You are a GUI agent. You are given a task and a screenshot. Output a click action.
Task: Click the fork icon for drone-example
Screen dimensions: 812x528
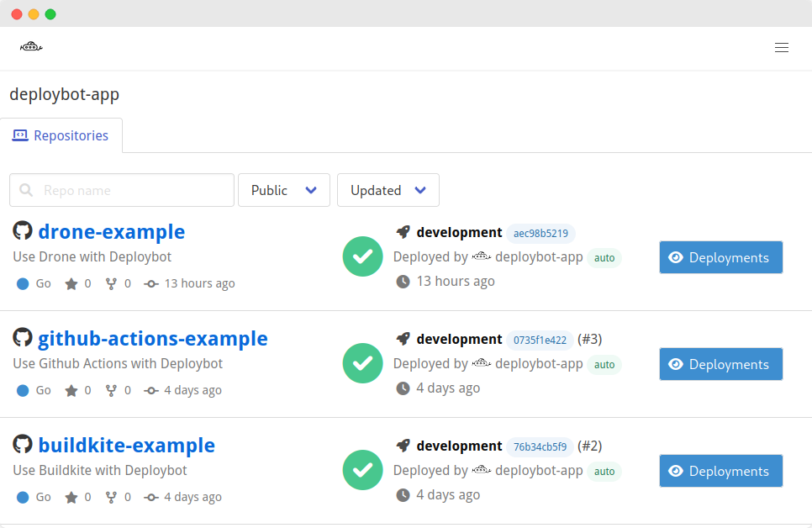(x=111, y=284)
